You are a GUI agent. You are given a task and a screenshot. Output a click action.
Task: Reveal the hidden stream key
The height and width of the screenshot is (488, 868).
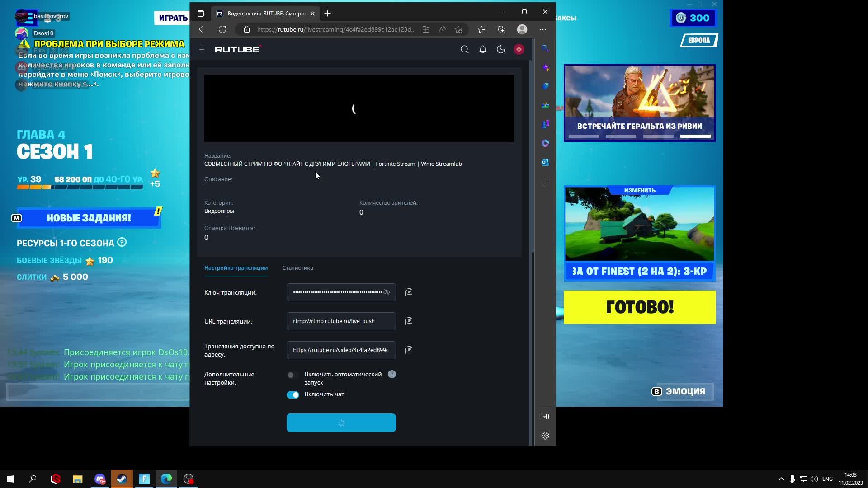click(x=387, y=292)
